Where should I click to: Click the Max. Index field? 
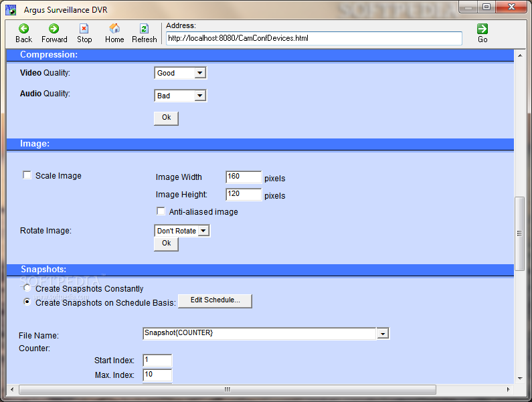[157, 375]
